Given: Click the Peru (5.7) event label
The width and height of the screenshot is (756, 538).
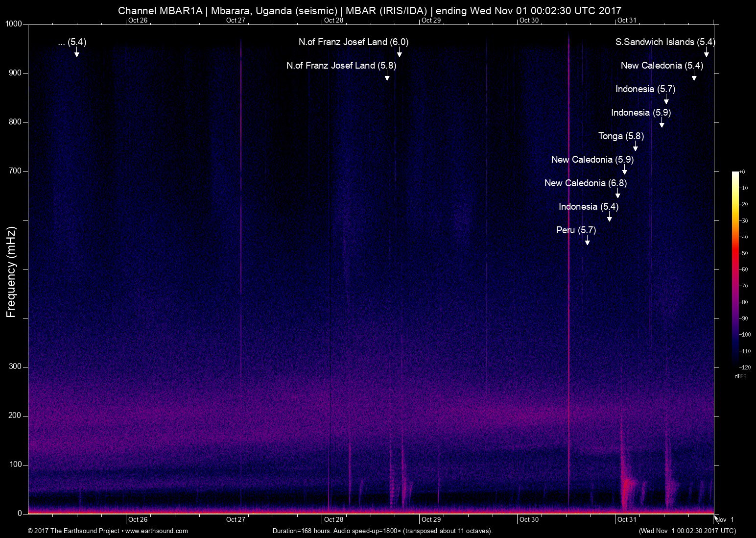Looking at the screenshot, I should point(576,230).
